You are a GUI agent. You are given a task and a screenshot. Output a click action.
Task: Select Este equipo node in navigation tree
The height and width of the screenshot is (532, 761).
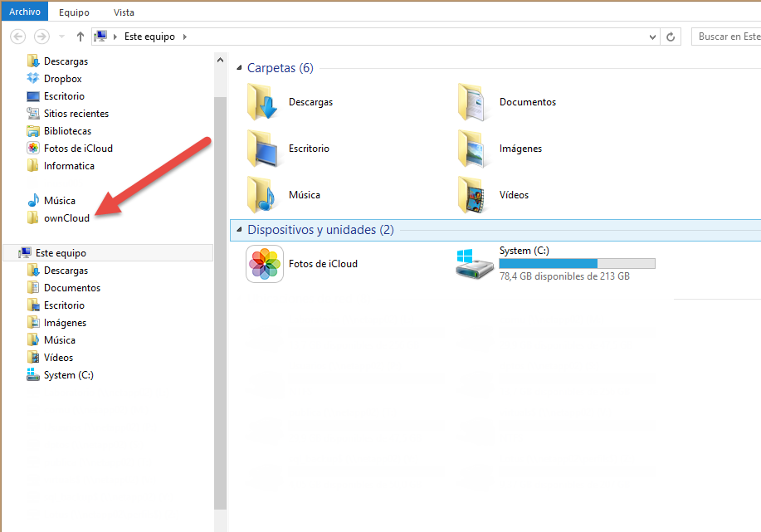108,253
